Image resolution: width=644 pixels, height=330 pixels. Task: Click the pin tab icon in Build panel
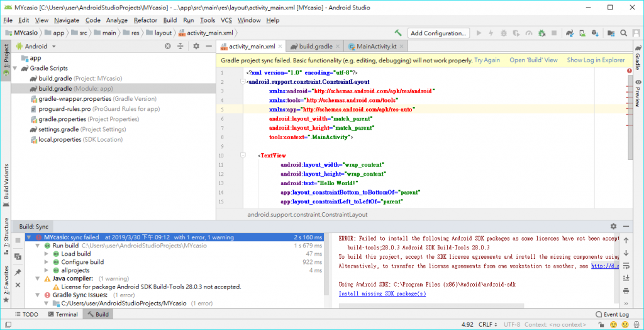pos(18,273)
